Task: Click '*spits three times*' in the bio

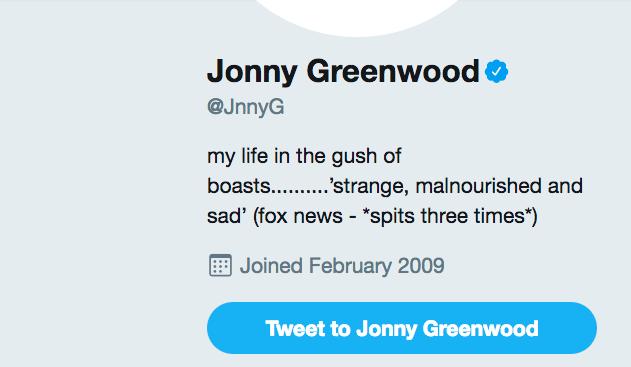Action: pos(447,216)
